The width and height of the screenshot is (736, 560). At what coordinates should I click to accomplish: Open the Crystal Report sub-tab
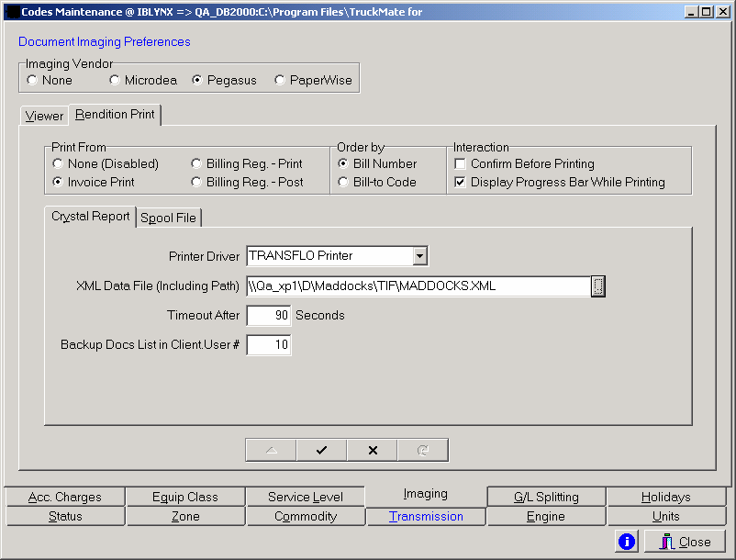(x=91, y=217)
